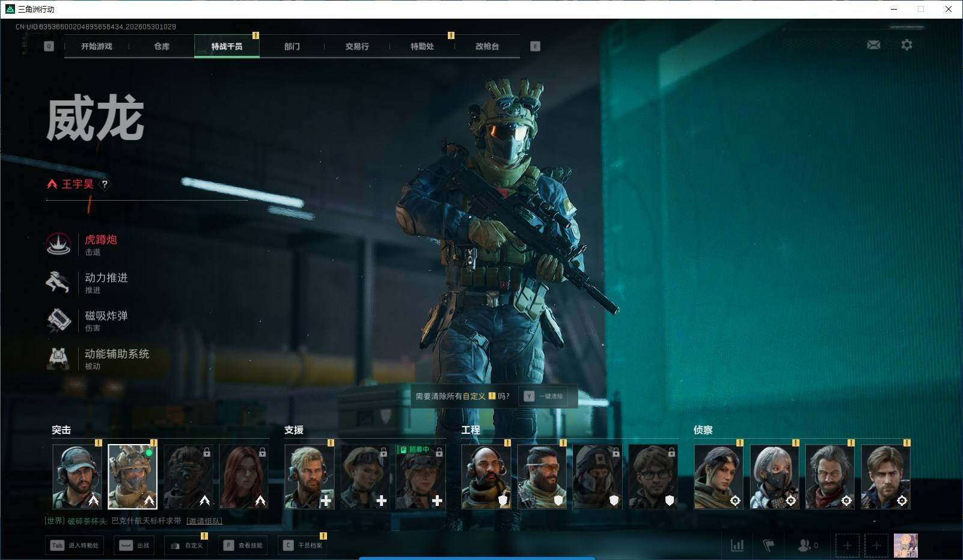Viewport: 963px width, 560px height.
Task: Open the statistics bar chart icon
Action: click(x=737, y=546)
